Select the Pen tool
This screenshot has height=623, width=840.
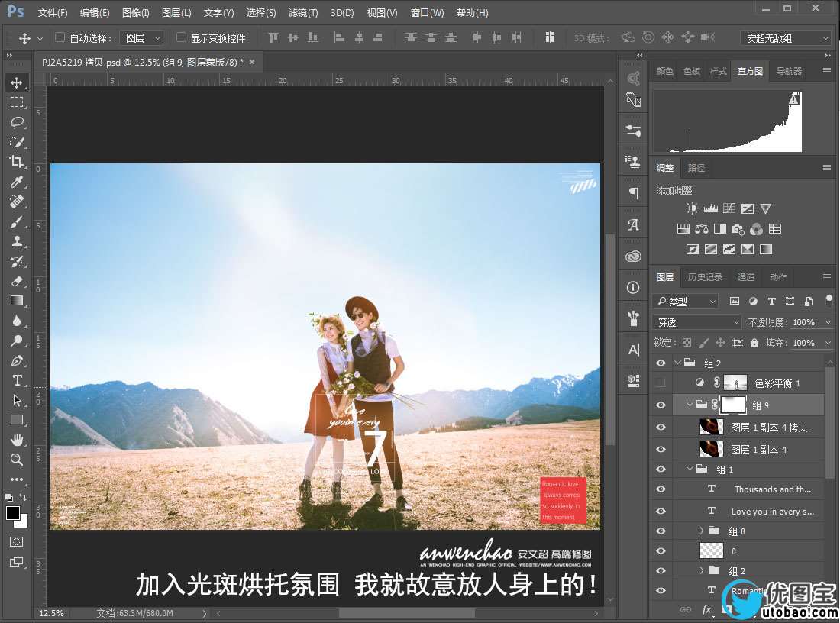click(17, 360)
